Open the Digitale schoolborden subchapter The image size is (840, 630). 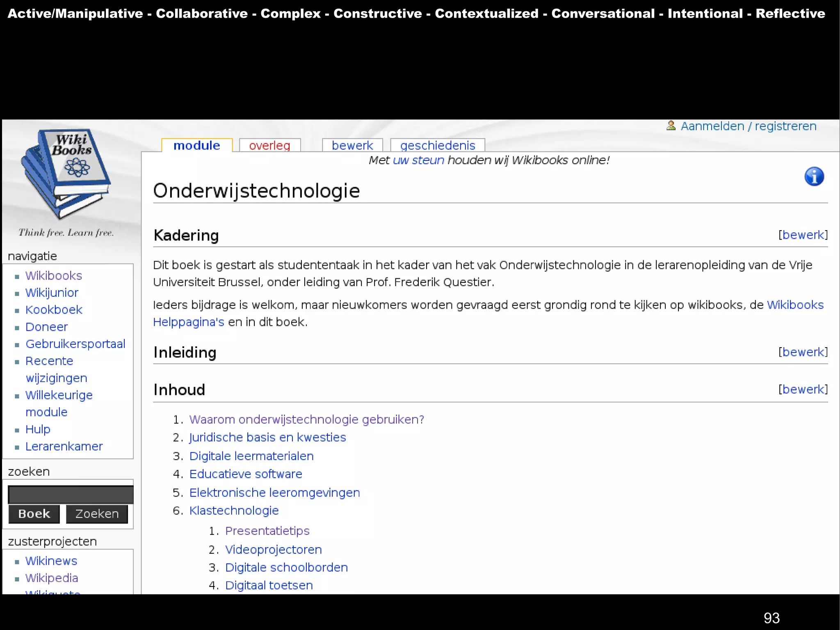[x=286, y=567]
